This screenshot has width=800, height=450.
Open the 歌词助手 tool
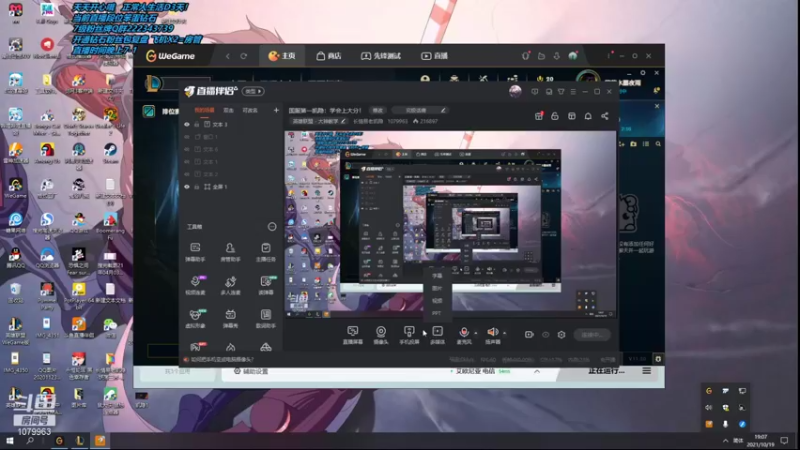tap(266, 319)
